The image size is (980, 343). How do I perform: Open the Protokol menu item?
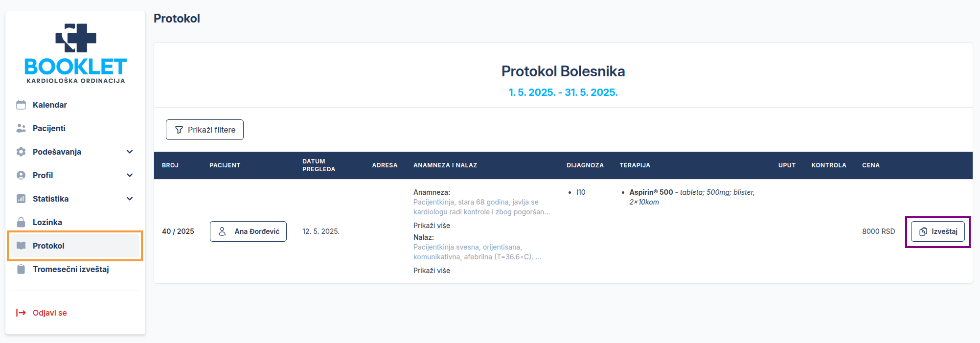coord(48,245)
